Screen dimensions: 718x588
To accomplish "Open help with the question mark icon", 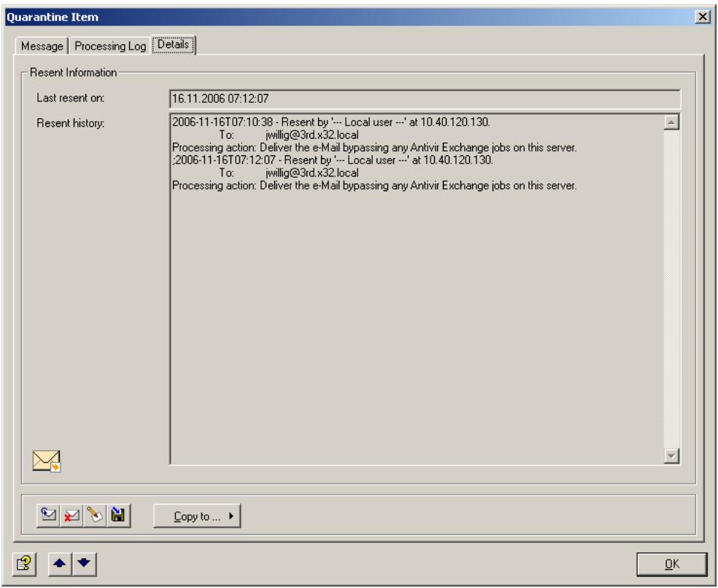I will (x=24, y=564).
